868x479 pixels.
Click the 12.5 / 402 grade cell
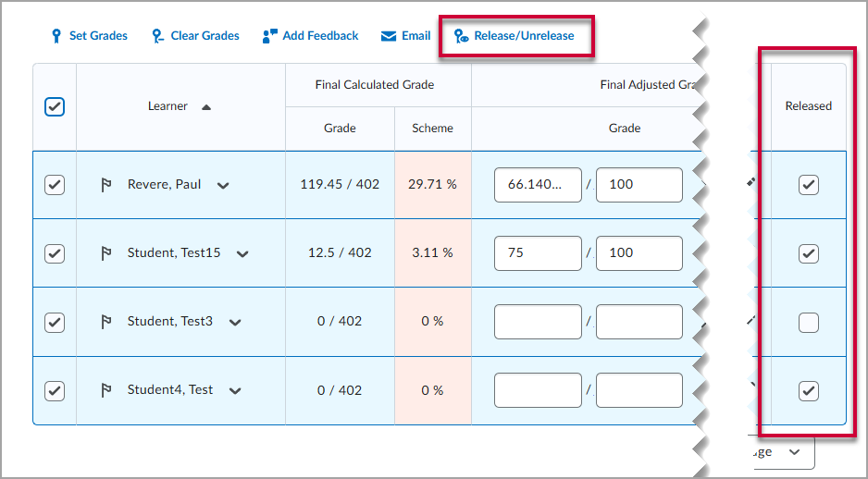340,253
